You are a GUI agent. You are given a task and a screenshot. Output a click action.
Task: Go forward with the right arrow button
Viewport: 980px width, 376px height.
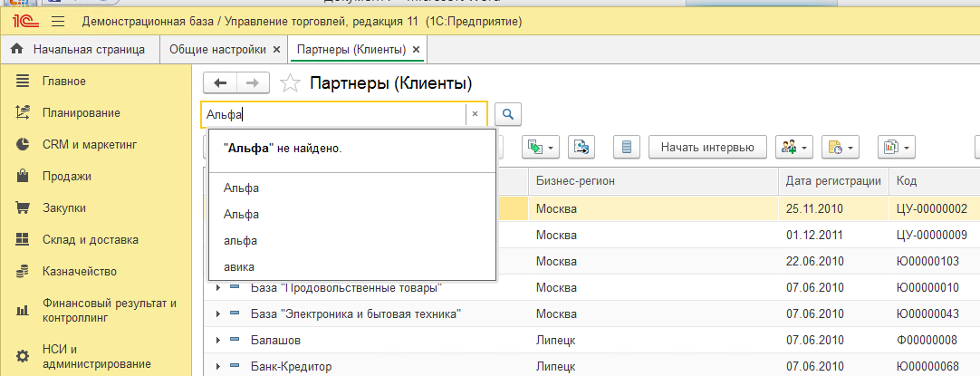coord(253,82)
